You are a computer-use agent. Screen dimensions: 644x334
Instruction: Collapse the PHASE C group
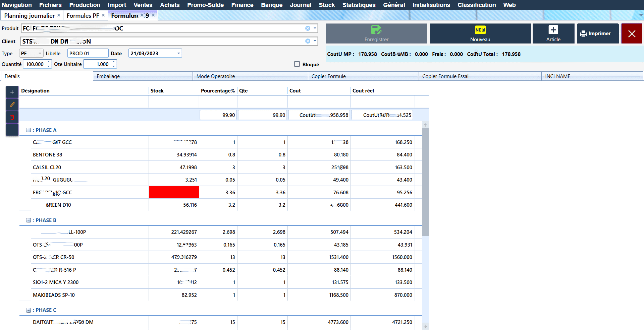coord(29,310)
